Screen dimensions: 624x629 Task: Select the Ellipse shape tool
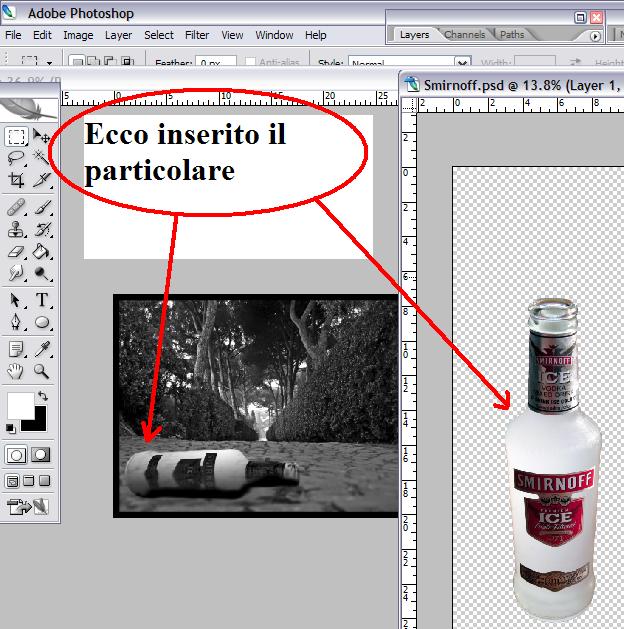[41, 322]
